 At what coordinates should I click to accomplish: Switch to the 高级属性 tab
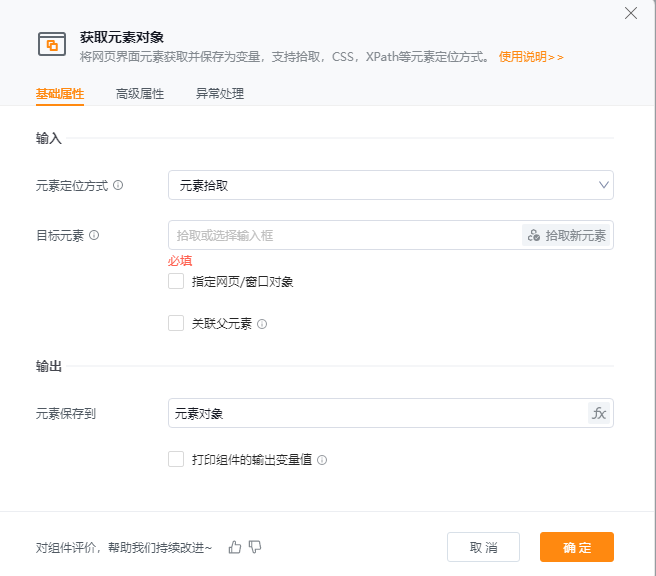(x=140, y=94)
